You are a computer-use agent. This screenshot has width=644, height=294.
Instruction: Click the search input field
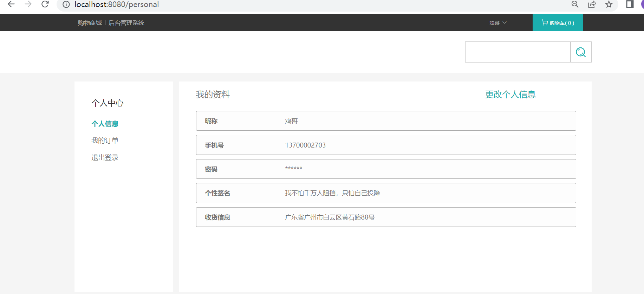518,52
